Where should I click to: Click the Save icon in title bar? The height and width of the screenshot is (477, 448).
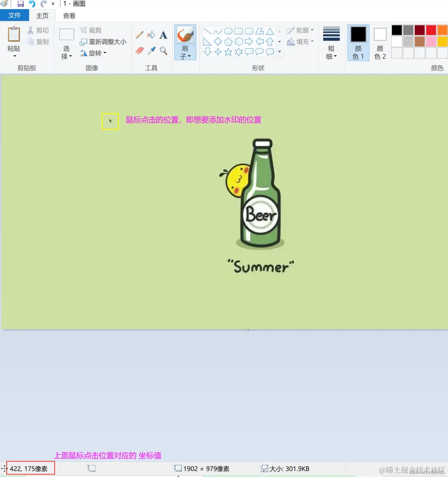pyautogui.click(x=20, y=4)
